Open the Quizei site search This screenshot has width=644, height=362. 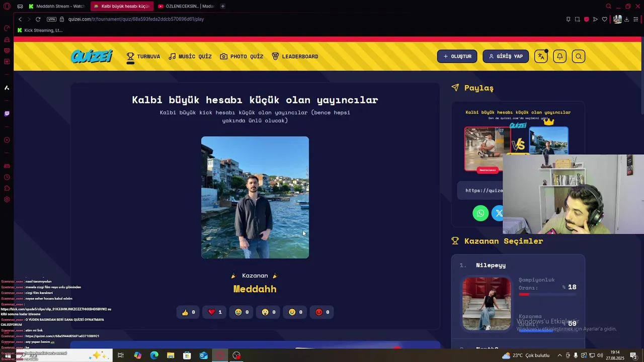coord(579,56)
